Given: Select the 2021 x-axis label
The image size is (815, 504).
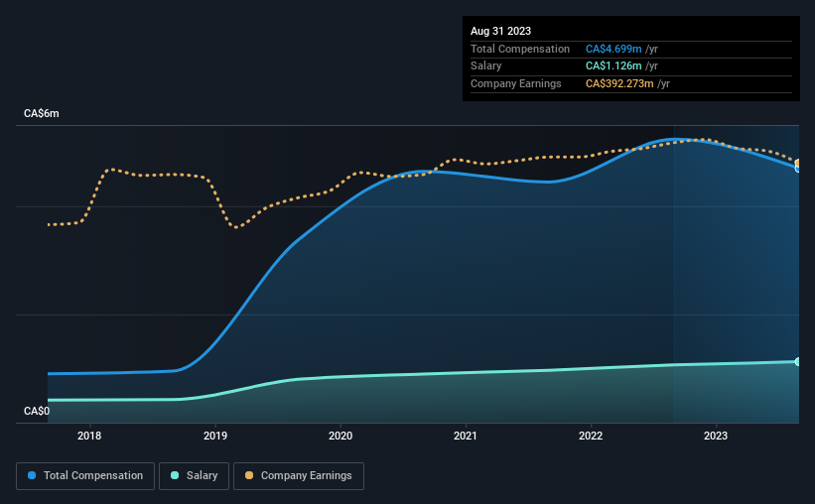Looking at the screenshot, I should pyautogui.click(x=466, y=436).
